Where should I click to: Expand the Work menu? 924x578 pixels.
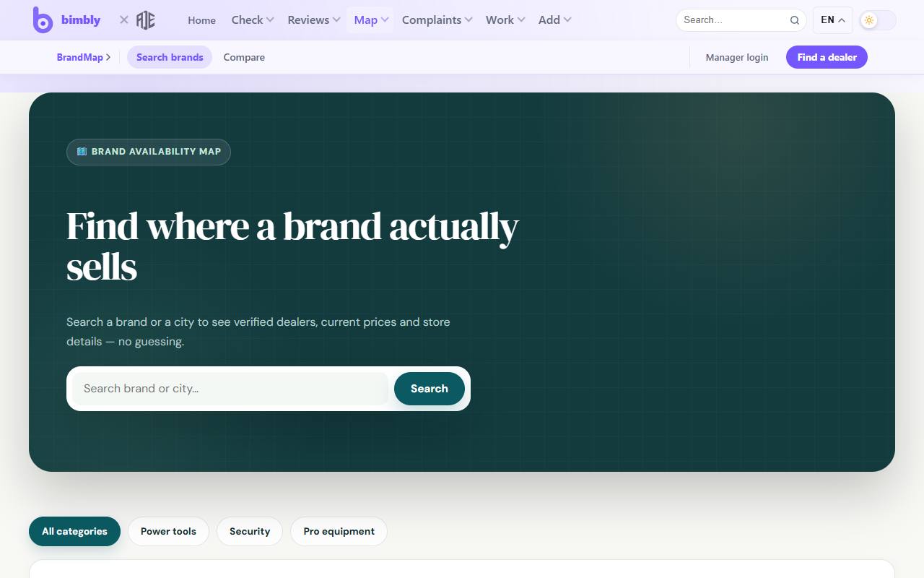click(x=505, y=20)
